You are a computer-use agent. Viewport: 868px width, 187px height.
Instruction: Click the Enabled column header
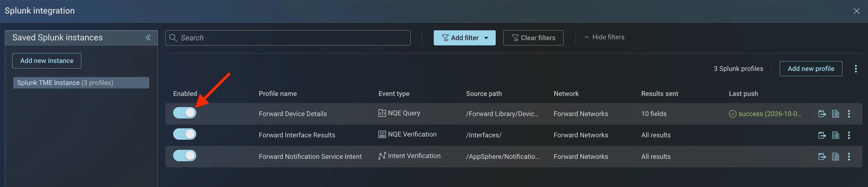[x=185, y=94]
